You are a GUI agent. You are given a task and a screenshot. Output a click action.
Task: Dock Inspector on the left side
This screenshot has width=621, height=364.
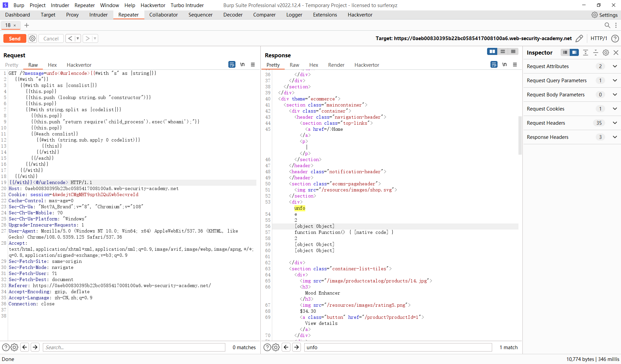click(565, 53)
